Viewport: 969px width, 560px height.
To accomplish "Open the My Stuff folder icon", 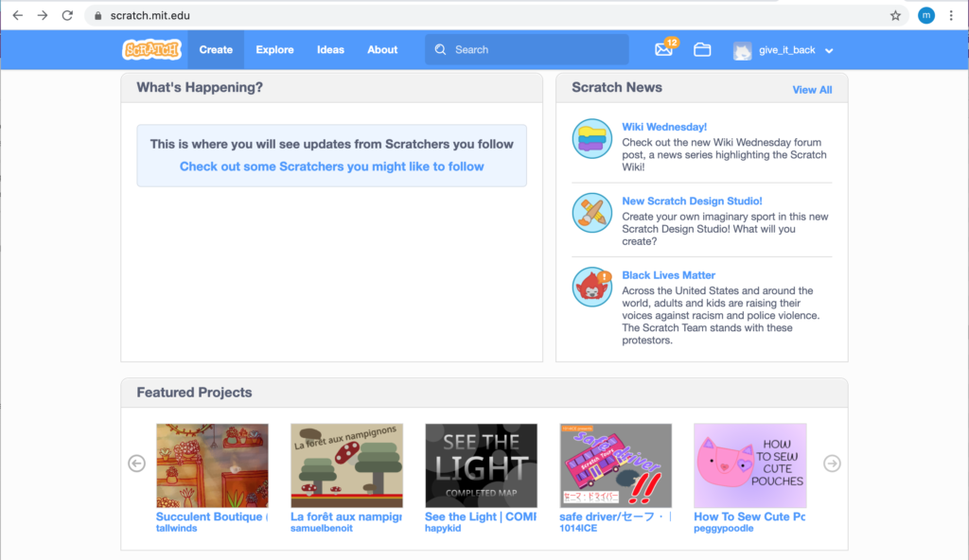I will (x=702, y=50).
